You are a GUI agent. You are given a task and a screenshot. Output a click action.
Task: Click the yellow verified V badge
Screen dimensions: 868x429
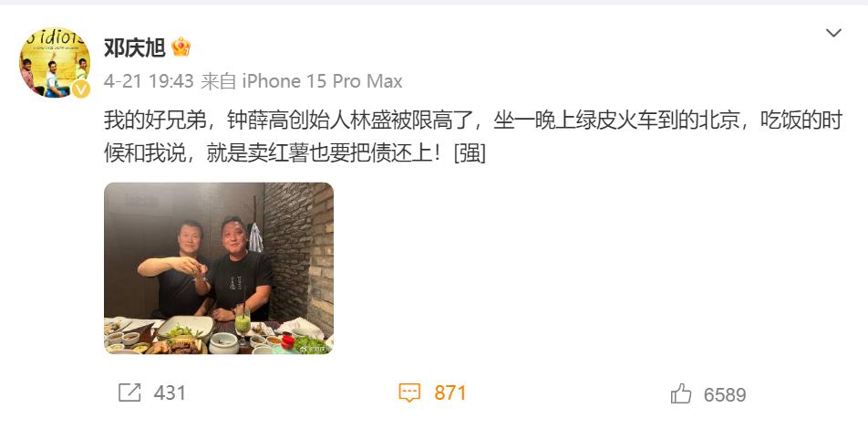point(81,89)
